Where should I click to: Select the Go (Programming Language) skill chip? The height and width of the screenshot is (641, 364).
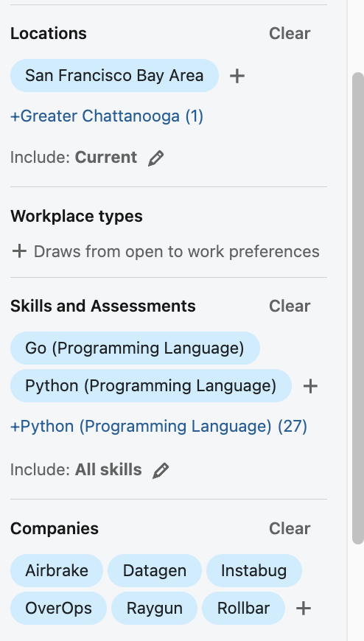[x=135, y=348]
